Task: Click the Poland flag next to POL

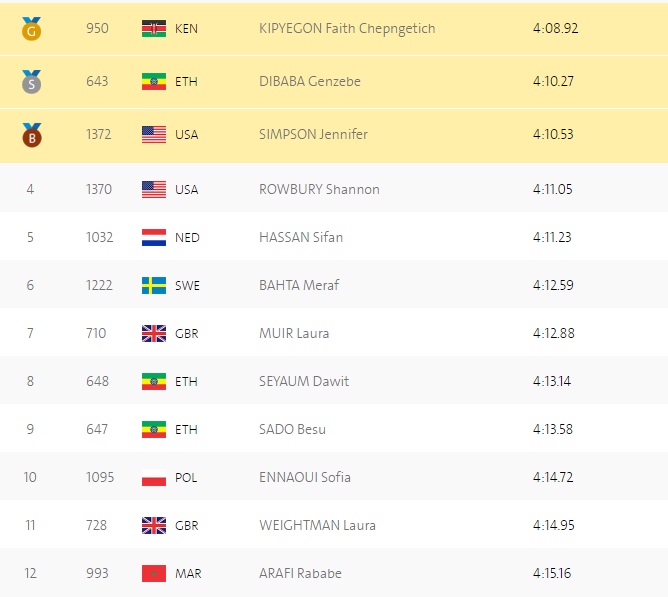Action: pyautogui.click(x=154, y=478)
